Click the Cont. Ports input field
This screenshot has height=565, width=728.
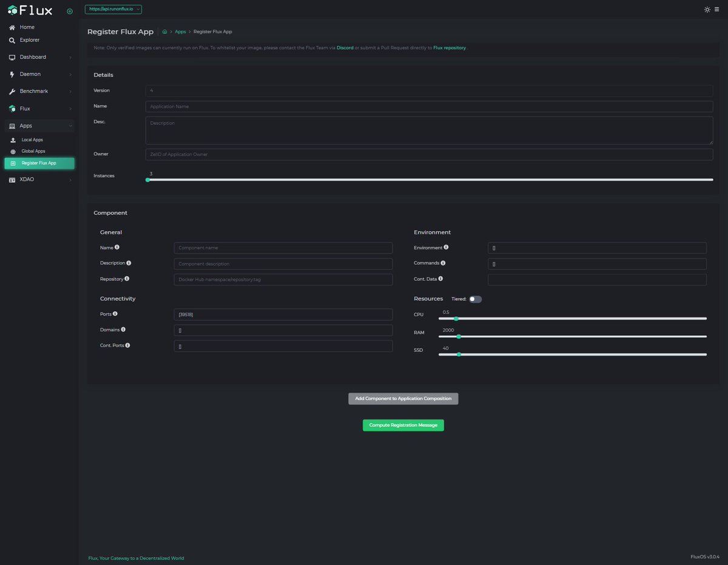283,346
